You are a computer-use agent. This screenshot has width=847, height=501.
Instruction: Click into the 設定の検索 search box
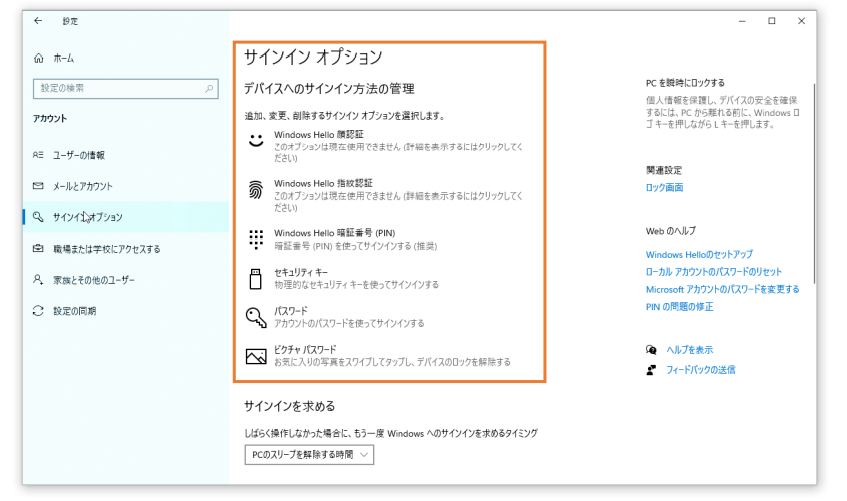point(125,89)
